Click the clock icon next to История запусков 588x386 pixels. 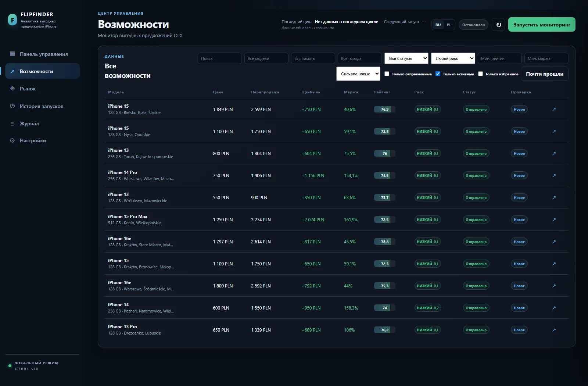(12, 106)
